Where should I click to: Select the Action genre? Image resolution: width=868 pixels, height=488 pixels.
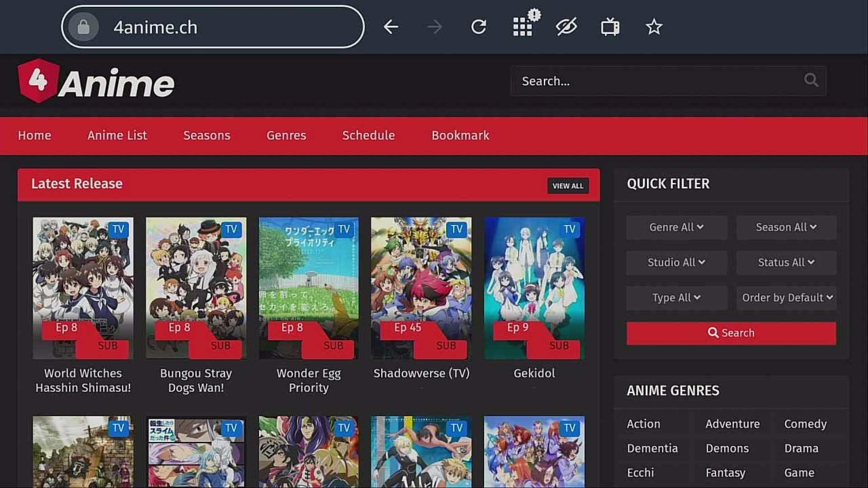click(643, 424)
